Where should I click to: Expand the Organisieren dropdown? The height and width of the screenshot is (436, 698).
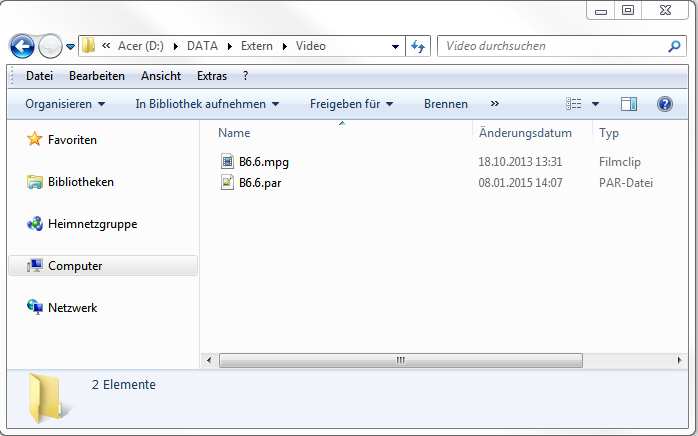coord(66,104)
